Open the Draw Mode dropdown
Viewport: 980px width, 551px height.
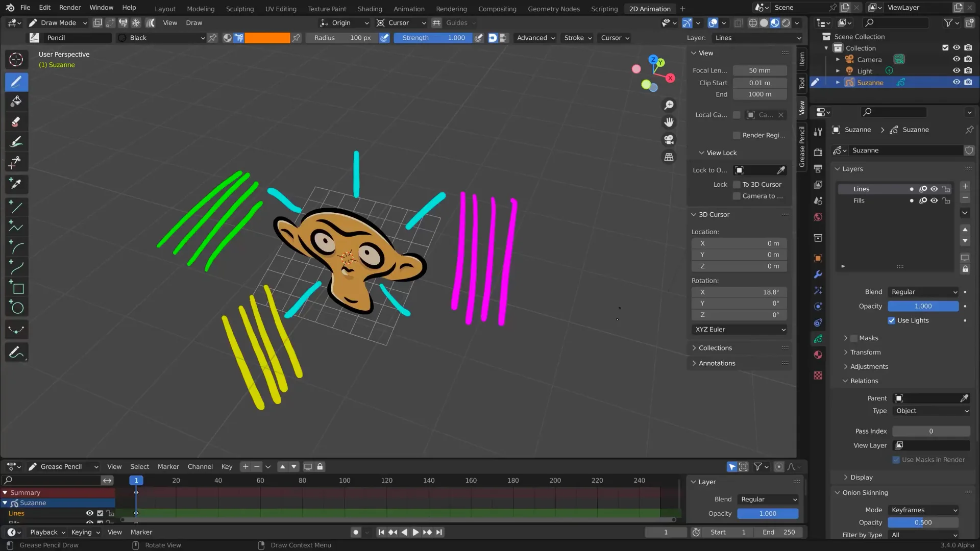pos(58,23)
